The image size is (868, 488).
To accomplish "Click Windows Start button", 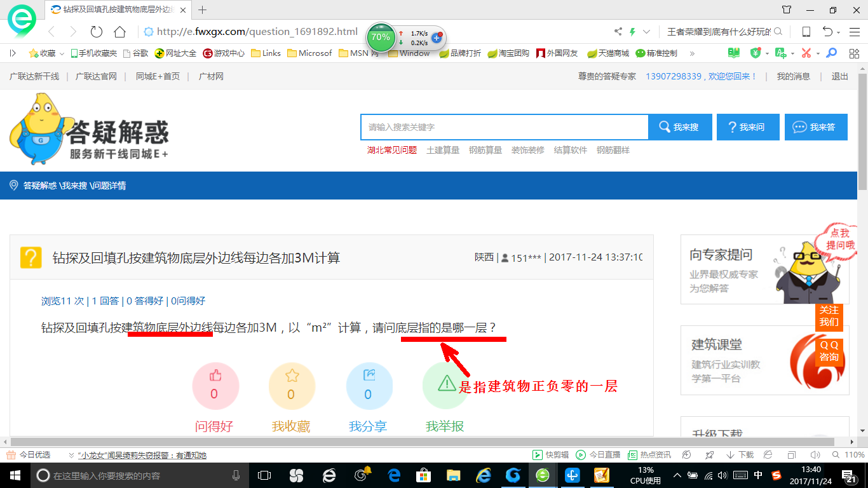I will pyautogui.click(x=14, y=475).
